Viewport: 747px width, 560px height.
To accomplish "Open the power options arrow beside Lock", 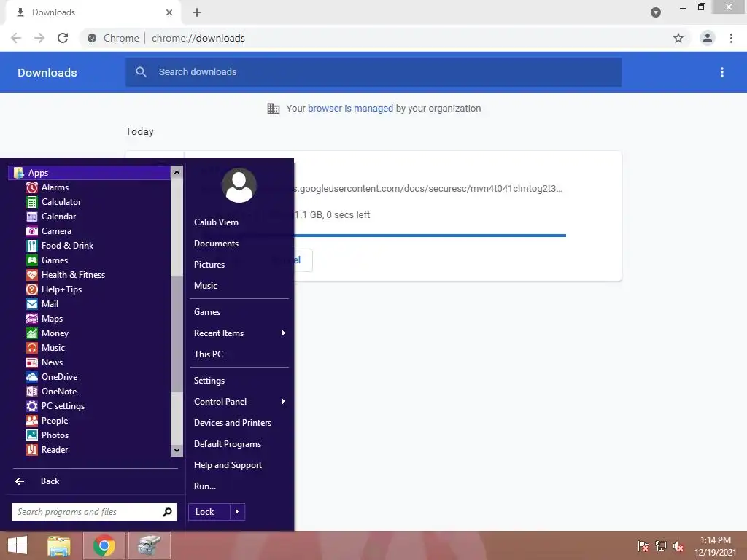I will click(237, 512).
